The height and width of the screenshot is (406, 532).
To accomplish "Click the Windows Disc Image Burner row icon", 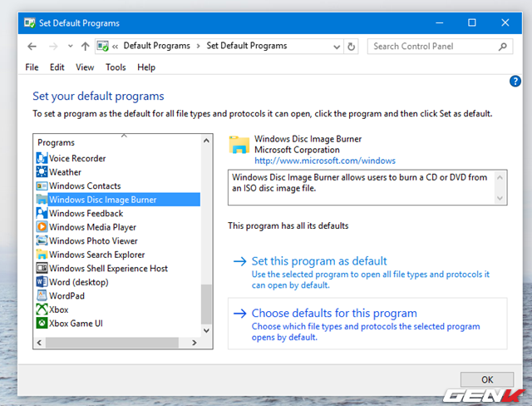I will [x=42, y=200].
